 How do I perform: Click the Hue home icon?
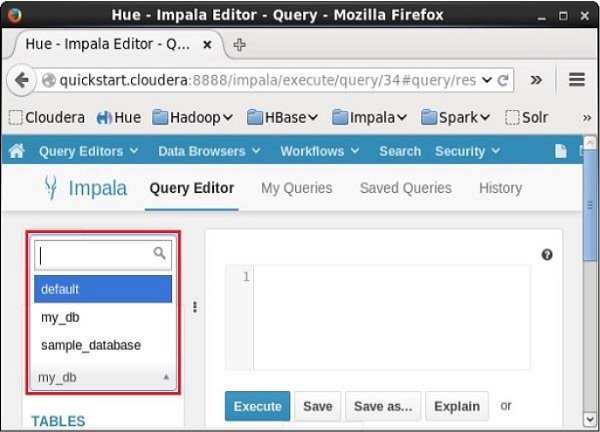pos(16,151)
